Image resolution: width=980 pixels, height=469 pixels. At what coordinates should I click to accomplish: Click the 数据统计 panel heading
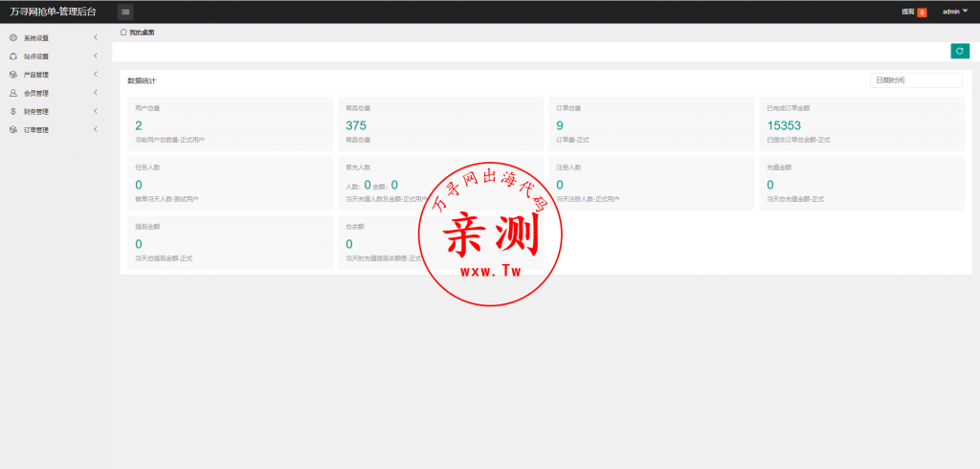[x=142, y=80]
